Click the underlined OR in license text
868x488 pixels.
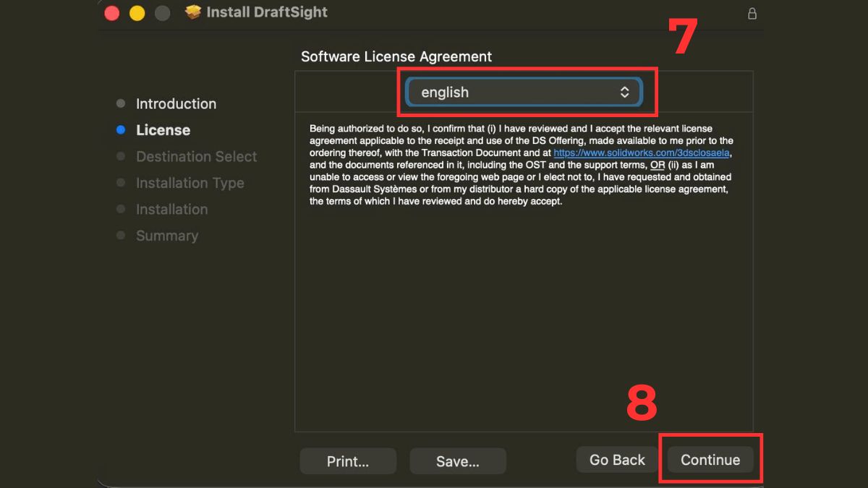tap(658, 165)
